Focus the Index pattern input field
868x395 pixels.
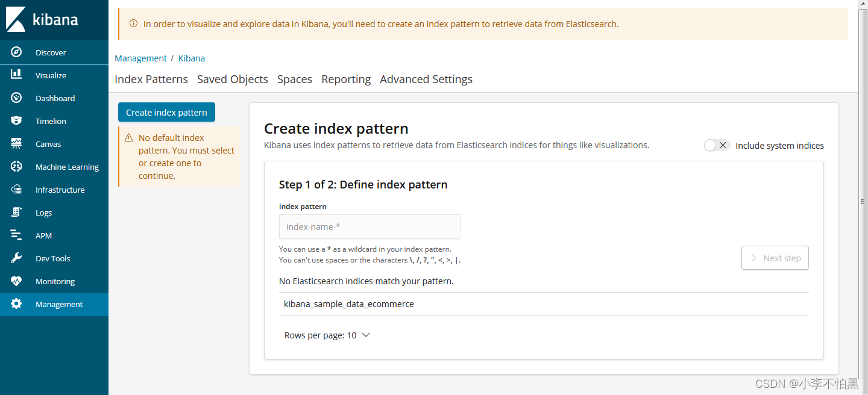[370, 226]
